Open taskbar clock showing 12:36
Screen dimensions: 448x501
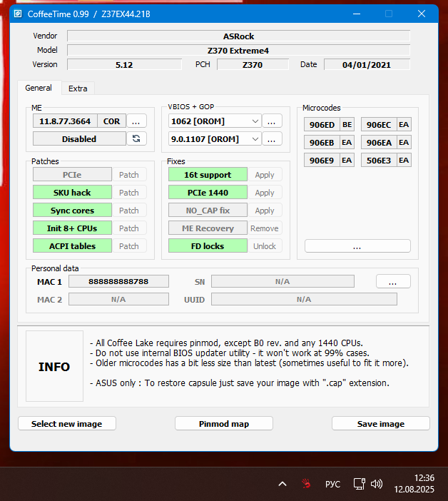click(414, 483)
